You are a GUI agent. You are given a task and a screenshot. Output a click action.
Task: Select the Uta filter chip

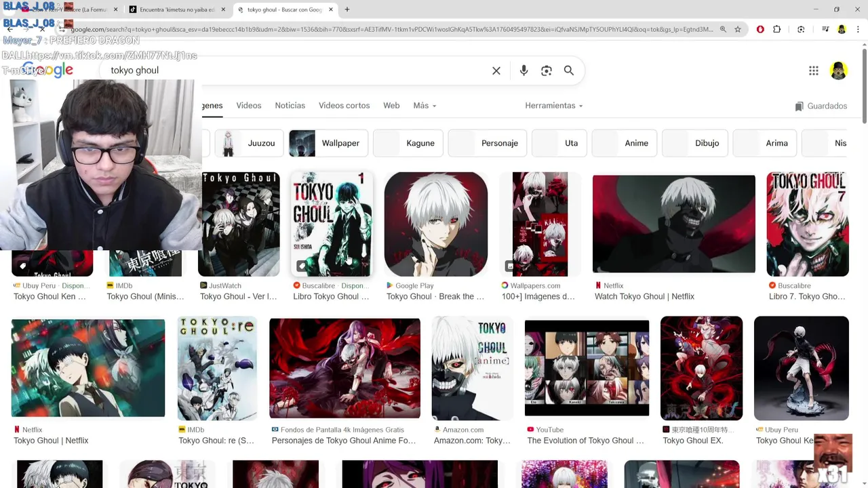point(559,143)
